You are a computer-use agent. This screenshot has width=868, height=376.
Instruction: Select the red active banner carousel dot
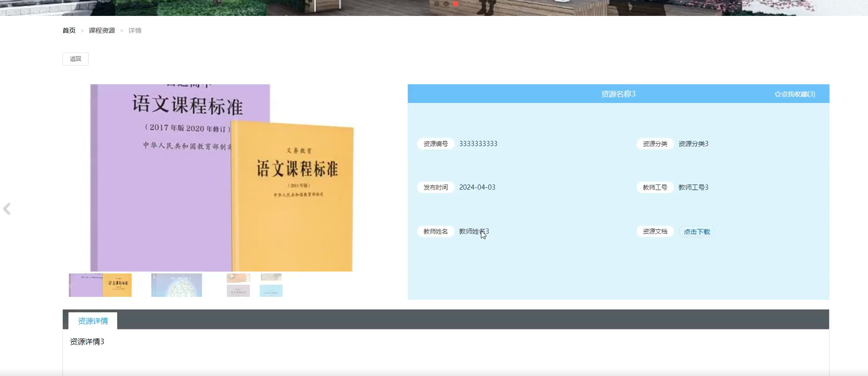click(x=456, y=4)
